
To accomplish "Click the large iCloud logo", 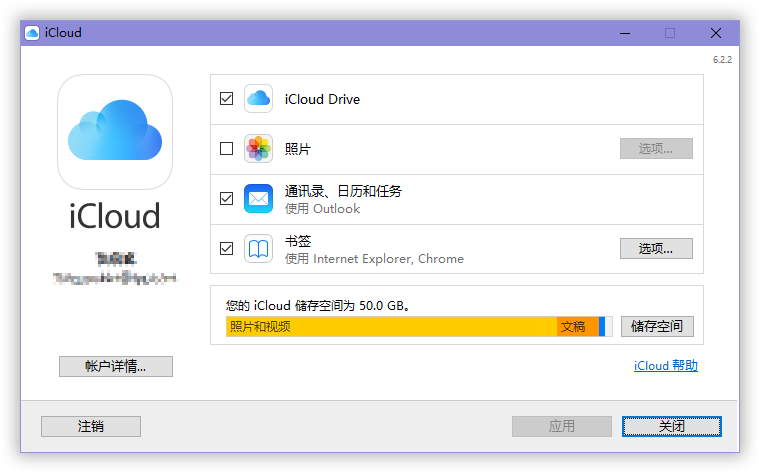I will point(115,132).
